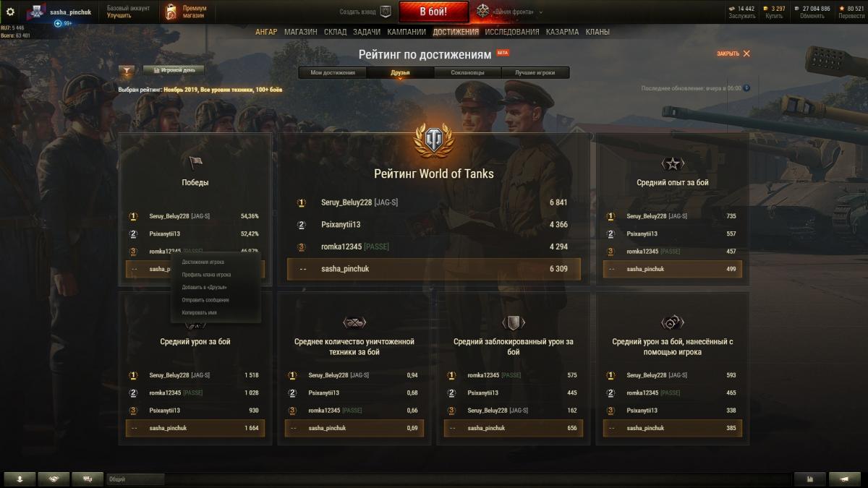Click the create platoon shield icon
Screen dimensions: 868x488
click(386, 12)
